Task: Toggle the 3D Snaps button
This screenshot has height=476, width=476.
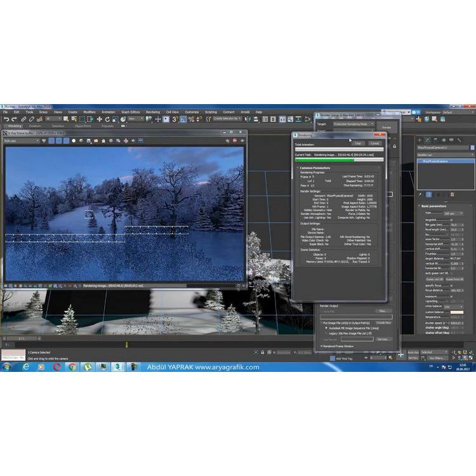Action: coord(175,119)
